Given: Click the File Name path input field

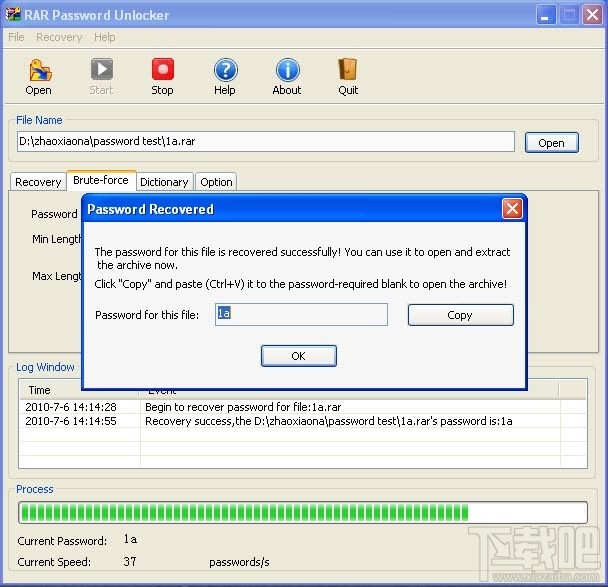Looking at the screenshot, I should point(266,142).
